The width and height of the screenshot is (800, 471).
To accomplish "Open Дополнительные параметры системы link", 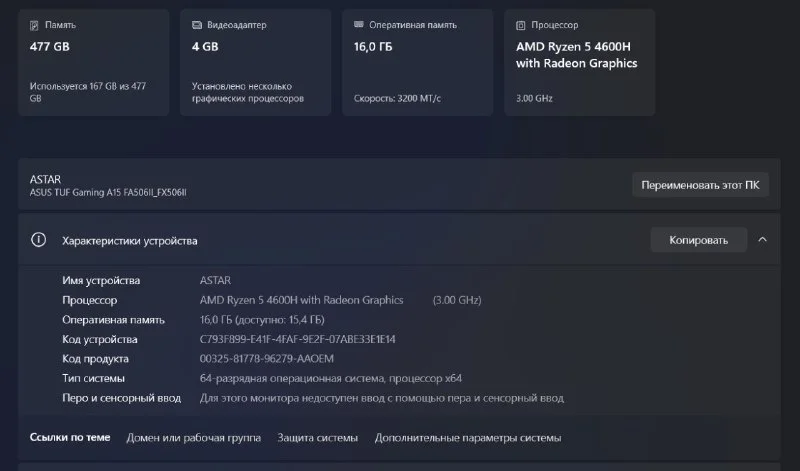I will (467, 438).
